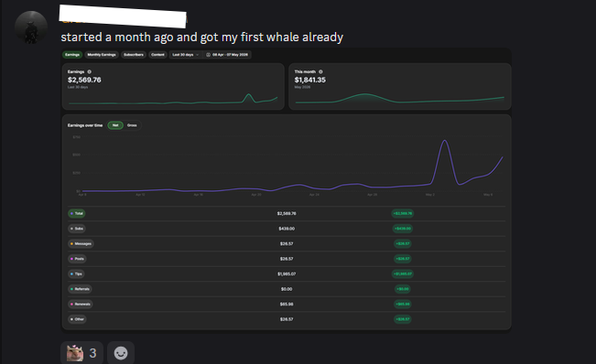Select the Net earnings toggle
Image resolution: width=596 pixels, height=364 pixels.
pos(115,125)
